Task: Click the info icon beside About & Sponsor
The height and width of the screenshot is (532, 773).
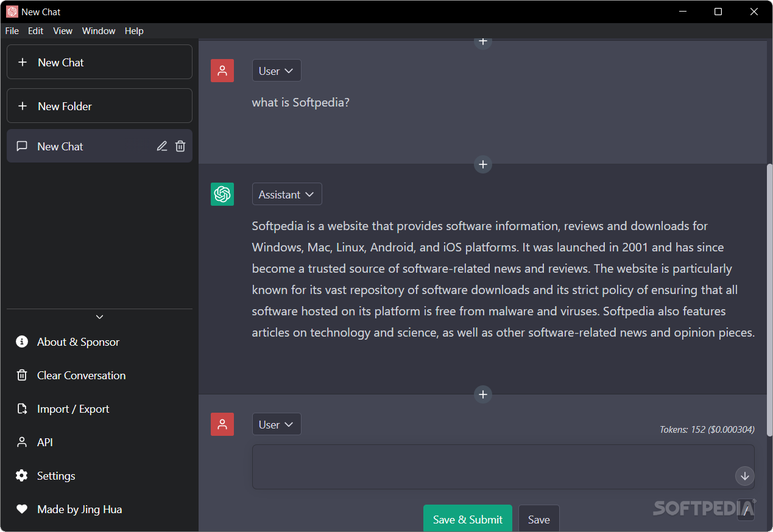Action: [22, 341]
